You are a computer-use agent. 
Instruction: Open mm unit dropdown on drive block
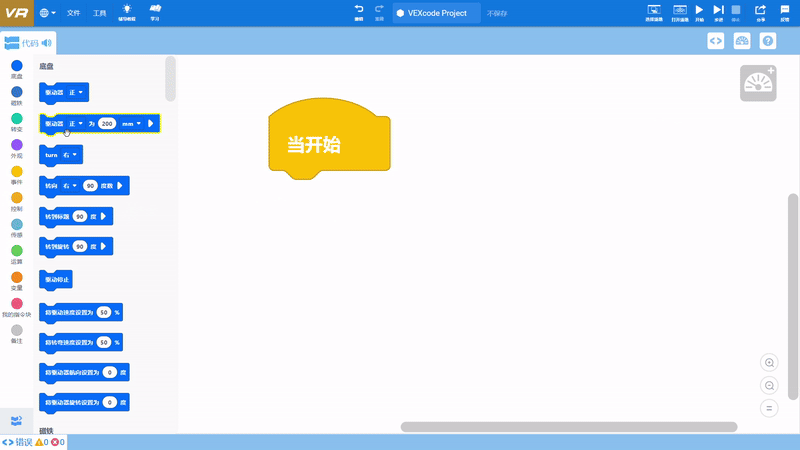click(x=131, y=124)
